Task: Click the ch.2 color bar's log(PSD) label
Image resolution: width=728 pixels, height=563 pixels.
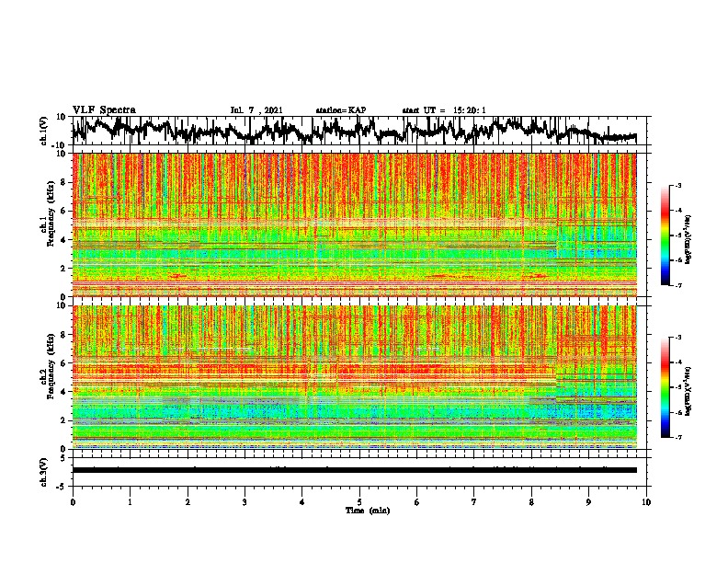Action: point(688,391)
